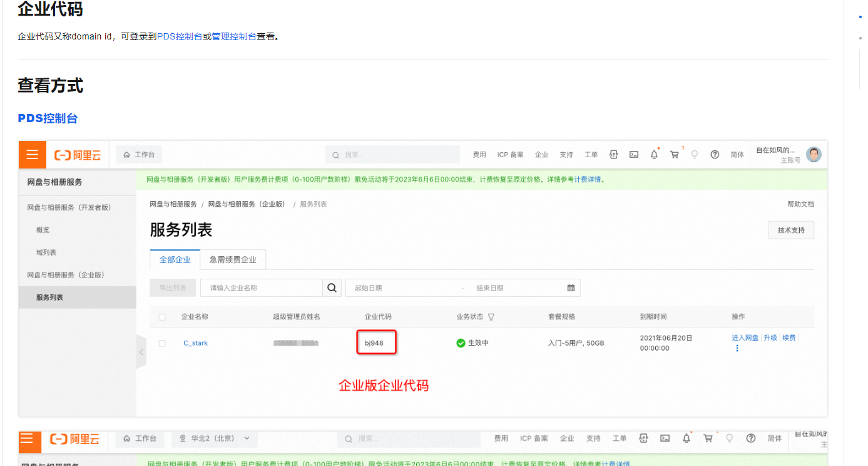Screen dimensions: 868x466
Task: Click the 技术支持 button
Action: tap(791, 230)
